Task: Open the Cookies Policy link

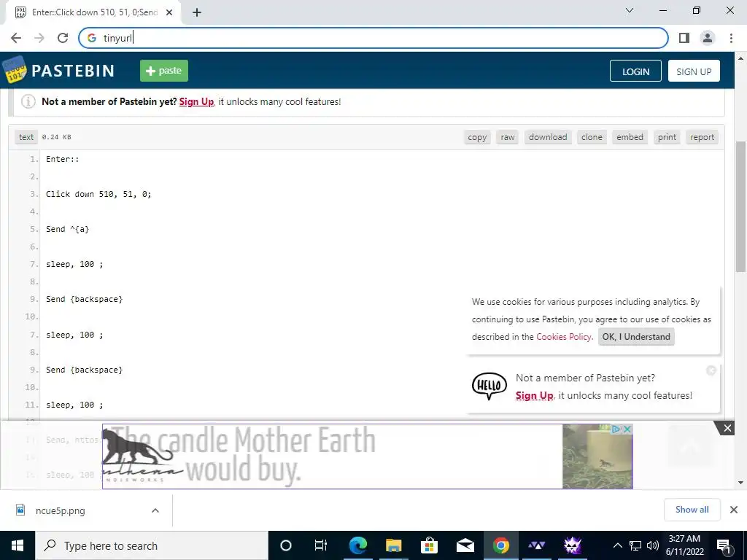Action: 564,337
